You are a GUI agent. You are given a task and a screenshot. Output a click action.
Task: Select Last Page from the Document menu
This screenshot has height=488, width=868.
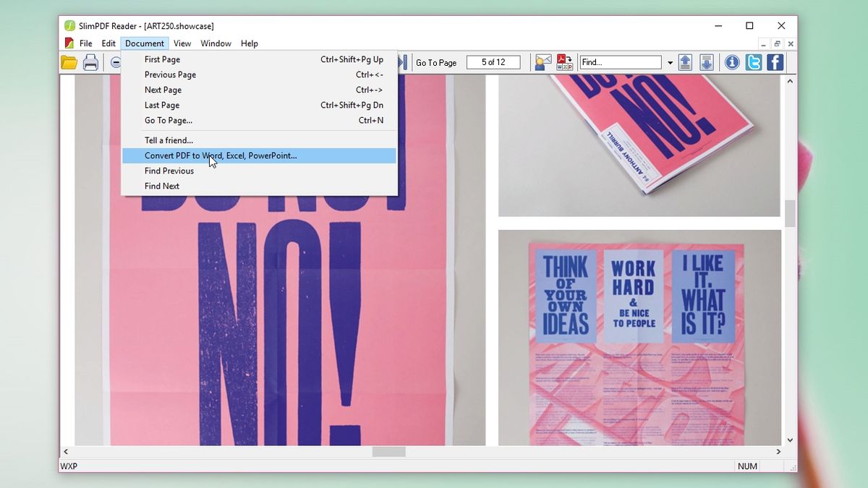[x=163, y=105]
